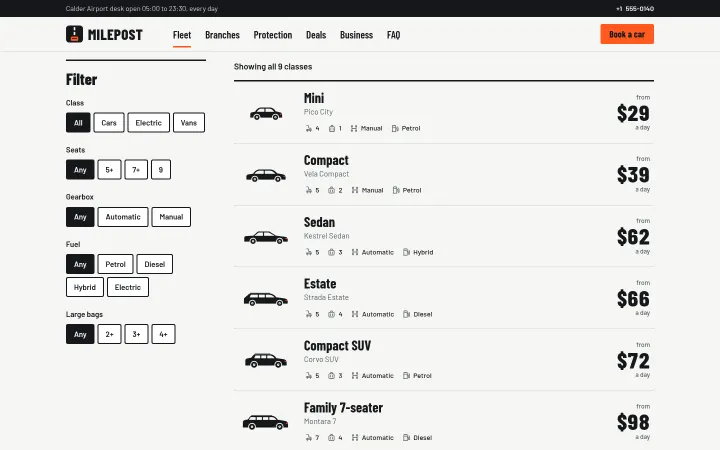Filter fuel by Petrol
Image resolution: width=720 pixels, height=450 pixels.
click(115, 264)
